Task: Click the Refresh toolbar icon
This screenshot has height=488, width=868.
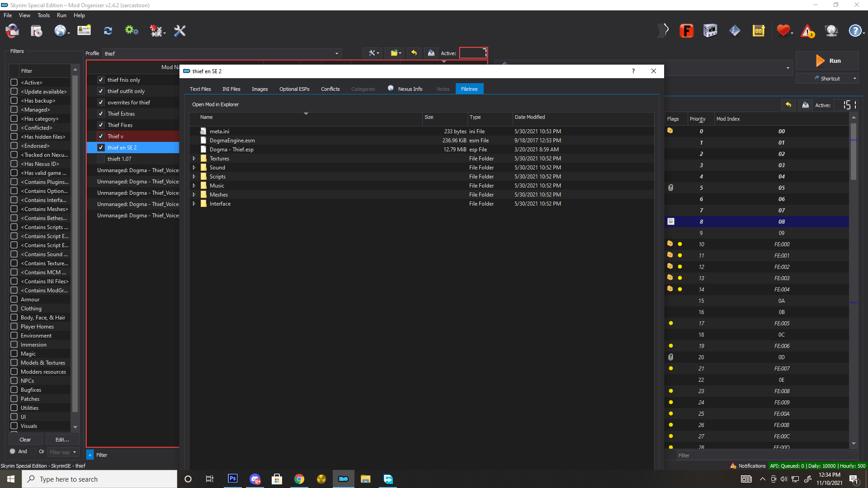Action: pos(108,31)
